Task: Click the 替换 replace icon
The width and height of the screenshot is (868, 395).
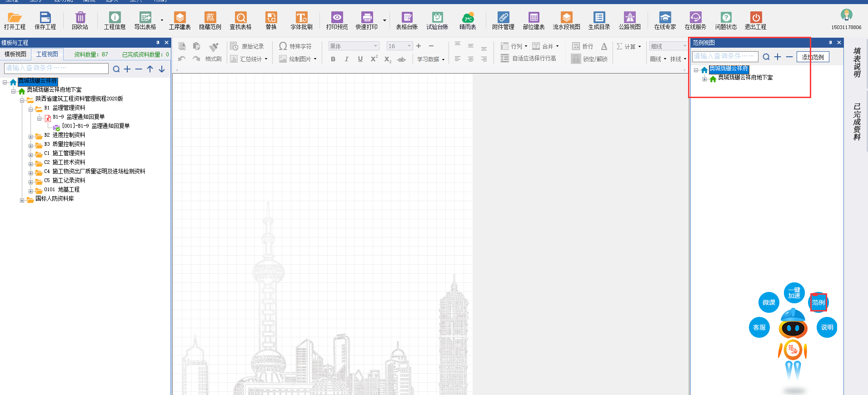Action: (x=271, y=21)
